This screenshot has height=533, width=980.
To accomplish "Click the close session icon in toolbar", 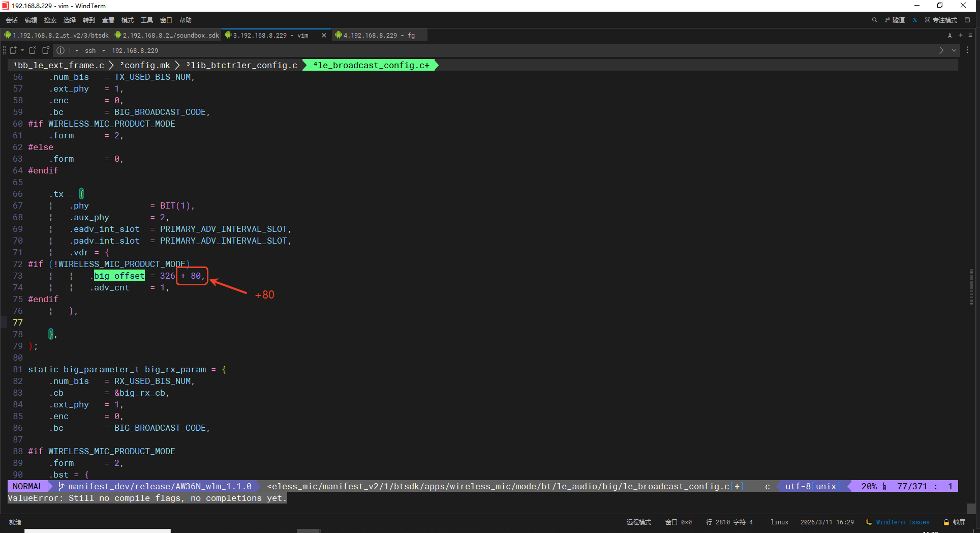I will (x=33, y=50).
